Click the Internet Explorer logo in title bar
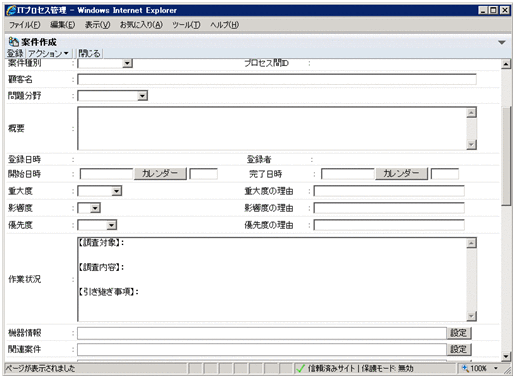 click(x=11, y=10)
